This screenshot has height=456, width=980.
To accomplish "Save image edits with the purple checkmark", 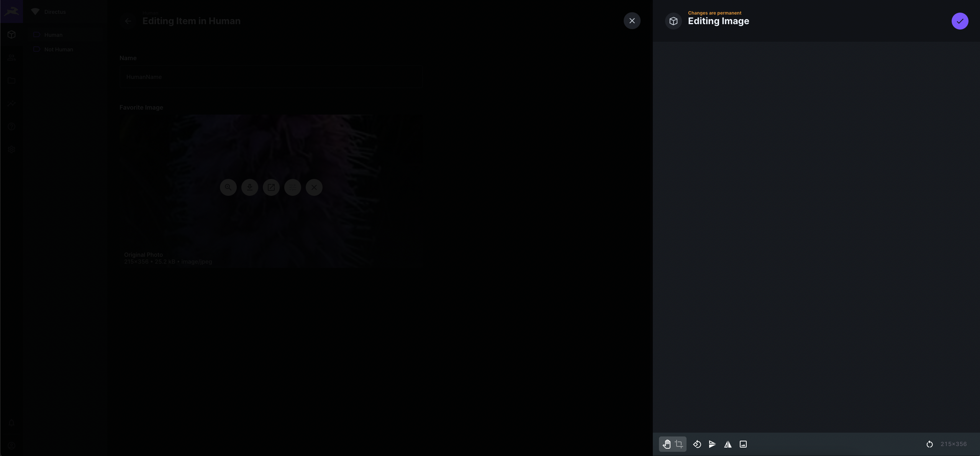I will (x=960, y=21).
